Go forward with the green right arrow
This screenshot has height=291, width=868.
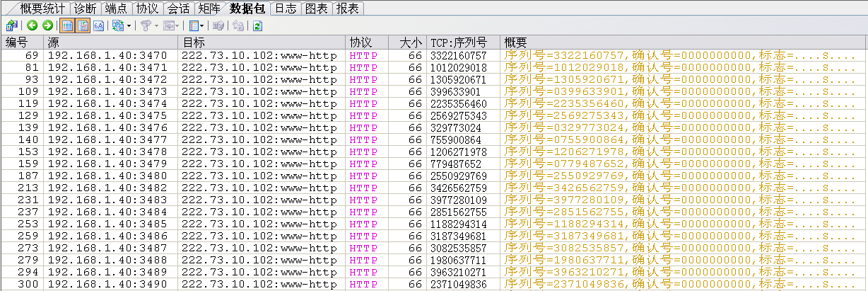(47, 25)
